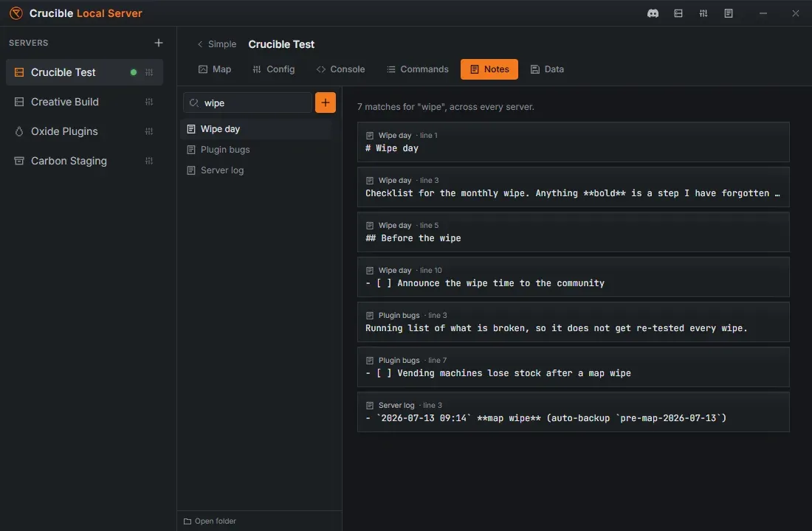Minimize the window
This screenshot has height=531, width=812.
pyautogui.click(x=763, y=13)
